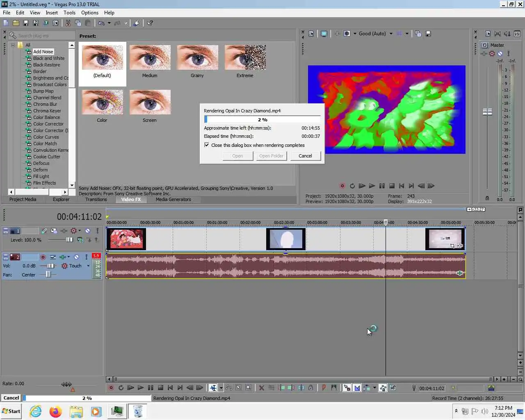Open video track 1 automation settings dropdown arrow
Screen dimensions: 525x420
point(80,231)
